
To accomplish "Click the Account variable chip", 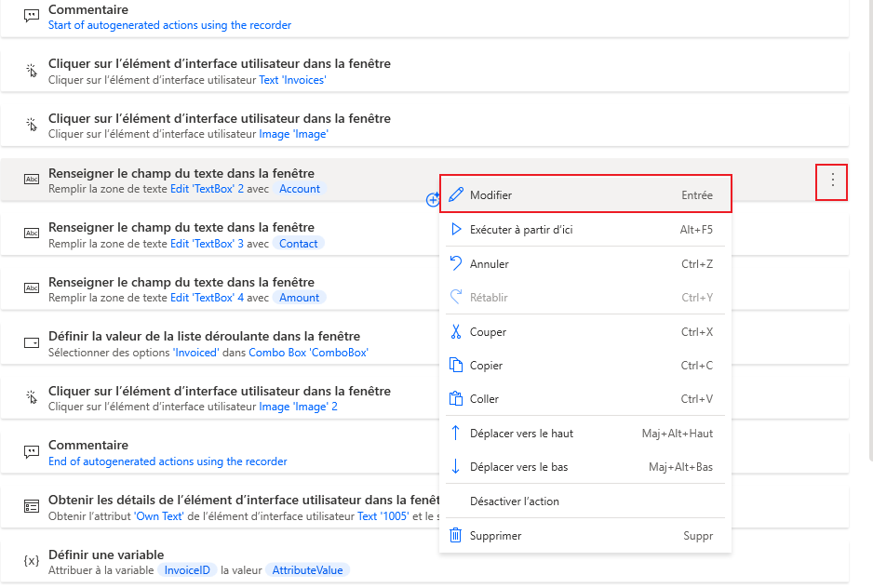I will (300, 189).
